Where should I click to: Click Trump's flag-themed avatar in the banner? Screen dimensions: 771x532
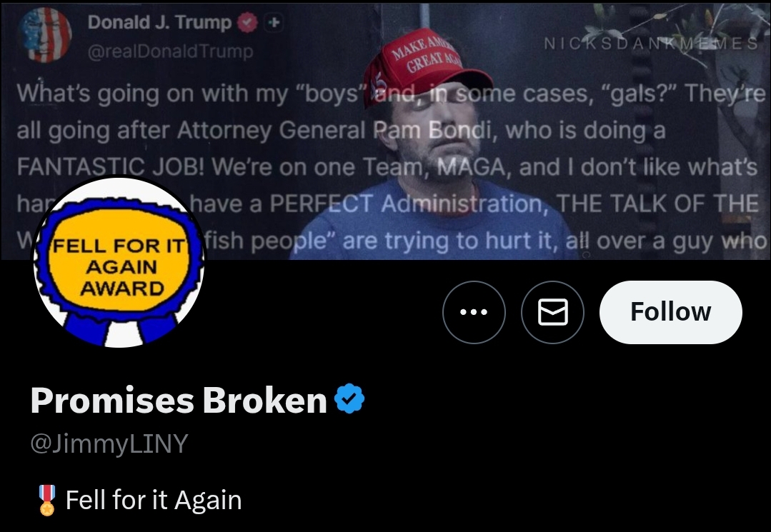pyautogui.click(x=45, y=34)
